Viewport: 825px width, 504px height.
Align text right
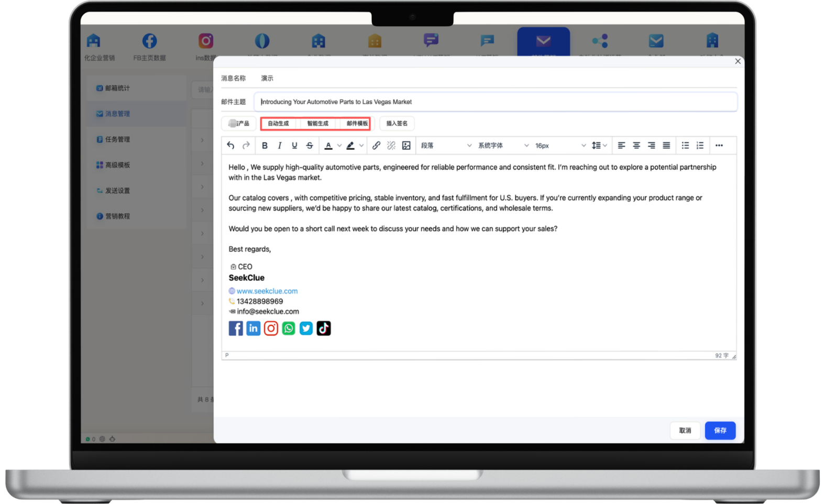[x=651, y=146]
